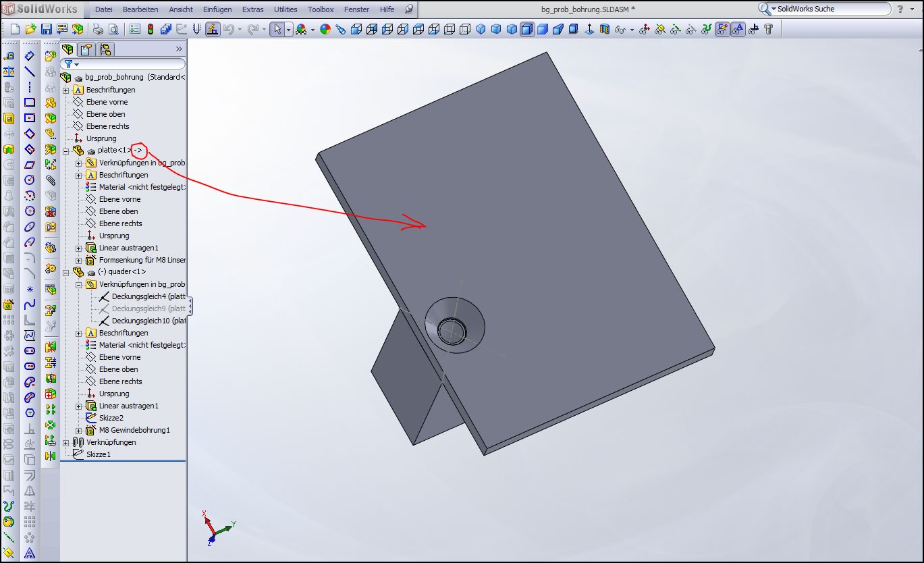Screen dimensions: 924x563
Task: Click the Rebuild traffic light icon
Action: 150,30
